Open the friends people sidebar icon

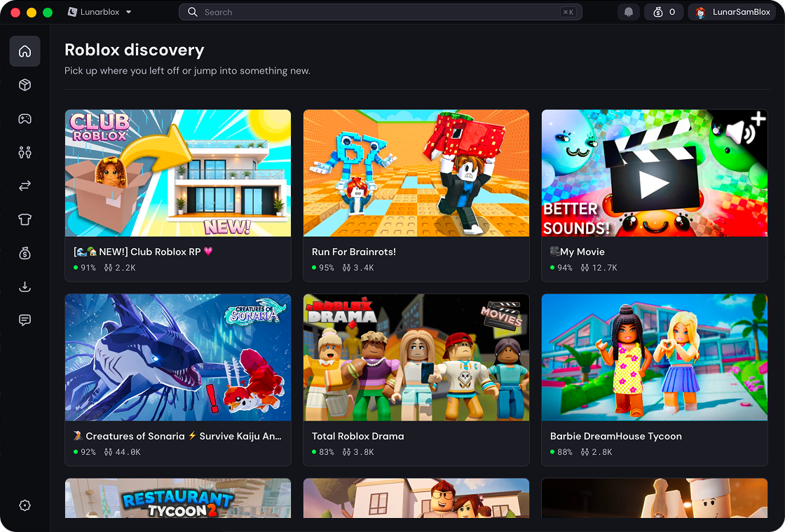(25, 152)
